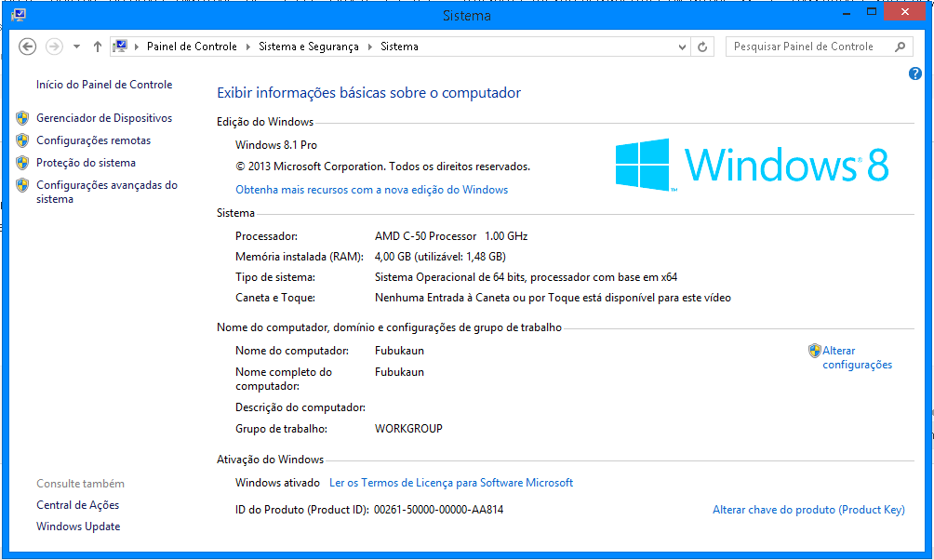
Task: Select Painel de Controle breadcrumb
Action: (x=192, y=47)
